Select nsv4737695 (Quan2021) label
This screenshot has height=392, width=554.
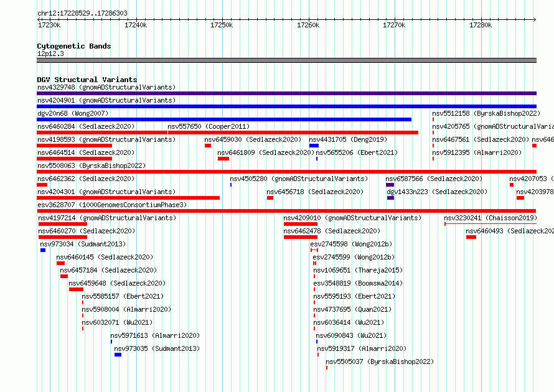click(352, 309)
